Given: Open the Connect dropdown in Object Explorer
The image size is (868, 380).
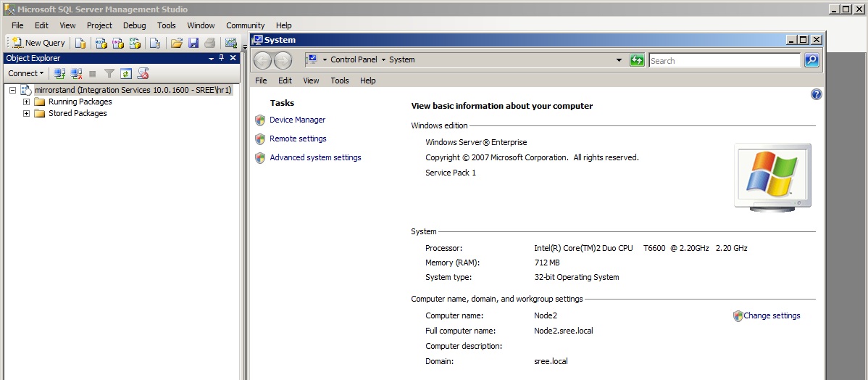Looking at the screenshot, I should click(26, 73).
